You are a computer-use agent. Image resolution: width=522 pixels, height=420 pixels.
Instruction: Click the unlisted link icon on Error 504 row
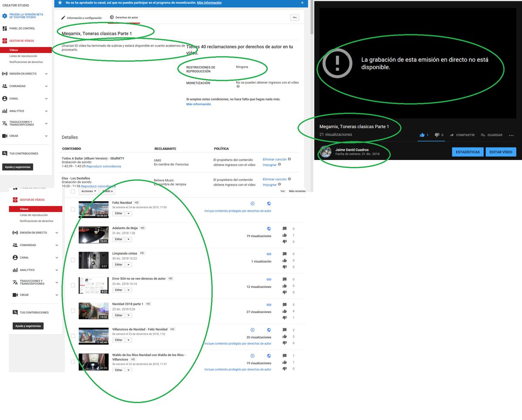tap(269, 279)
